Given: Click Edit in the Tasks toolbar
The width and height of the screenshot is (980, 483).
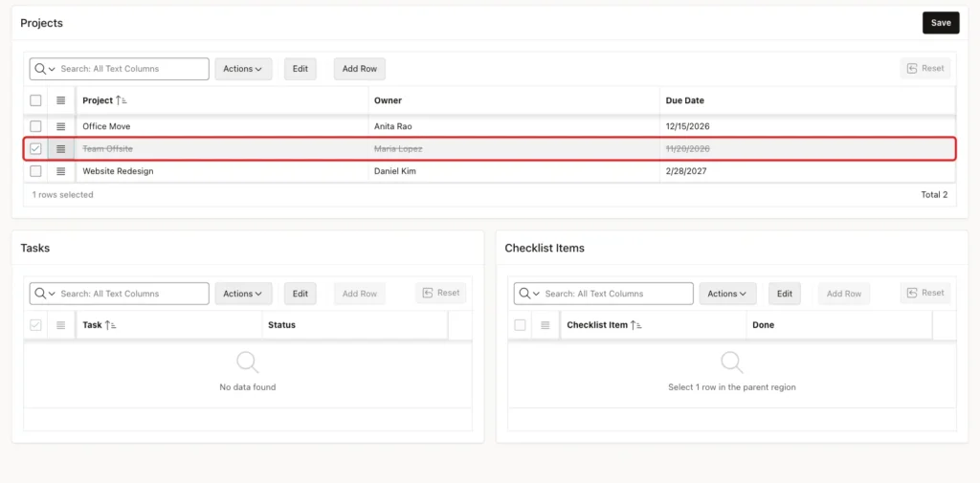Looking at the screenshot, I should (301, 294).
